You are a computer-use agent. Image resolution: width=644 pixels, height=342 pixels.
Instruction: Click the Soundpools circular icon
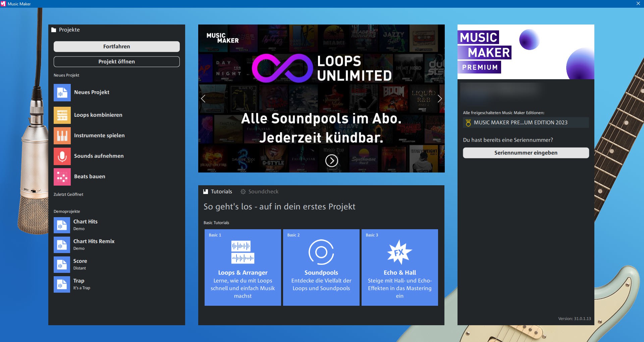(321, 252)
